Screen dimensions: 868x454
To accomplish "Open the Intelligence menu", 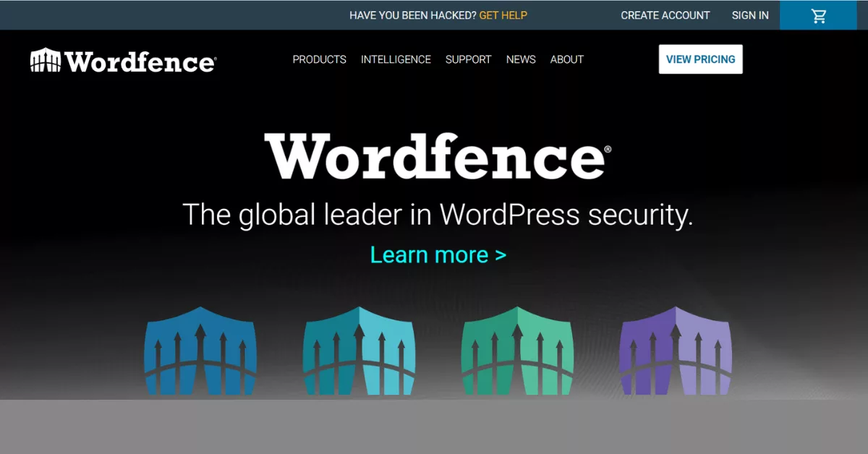I will coord(396,59).
